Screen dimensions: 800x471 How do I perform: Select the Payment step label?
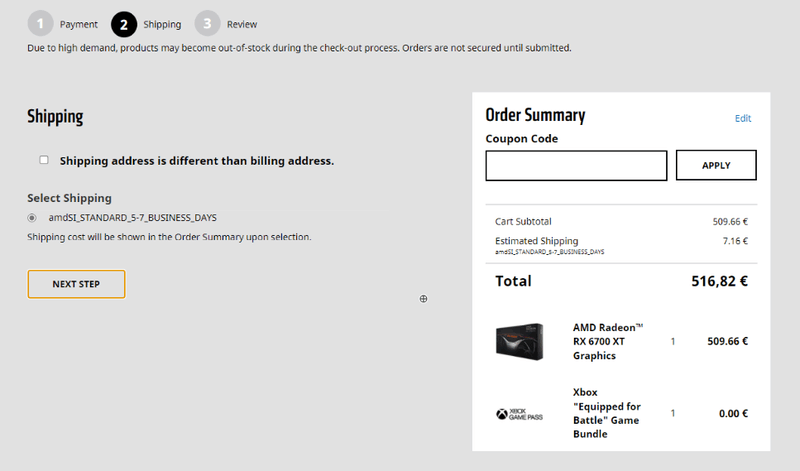[x=79, y=24]
